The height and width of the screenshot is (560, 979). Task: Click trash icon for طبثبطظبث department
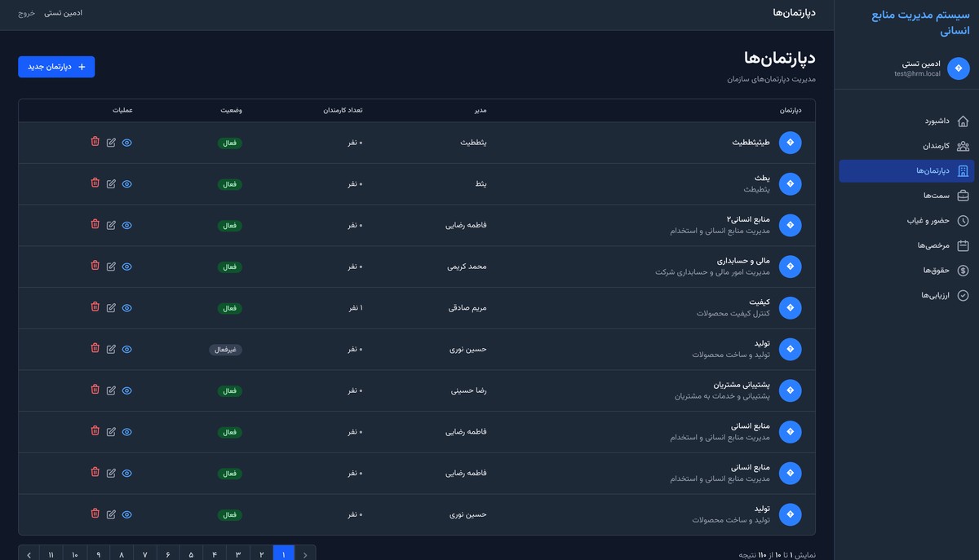pos(95,142)
